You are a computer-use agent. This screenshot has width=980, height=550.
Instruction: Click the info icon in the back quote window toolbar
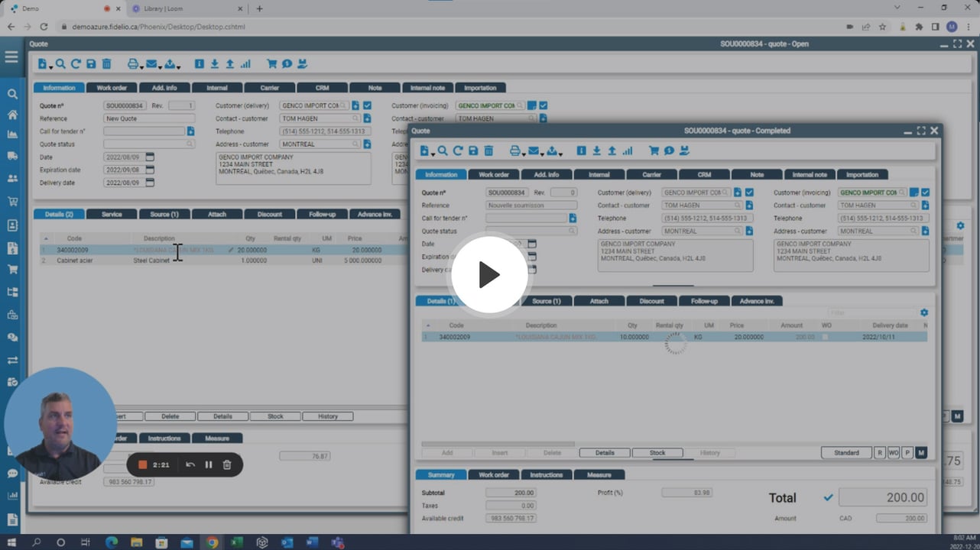pyautogui.click(x=199, y=64)
